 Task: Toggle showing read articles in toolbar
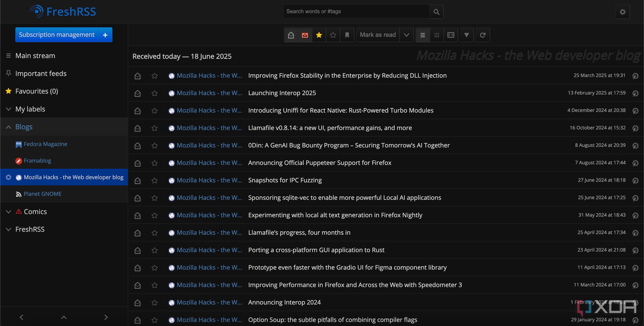point(291,35)
